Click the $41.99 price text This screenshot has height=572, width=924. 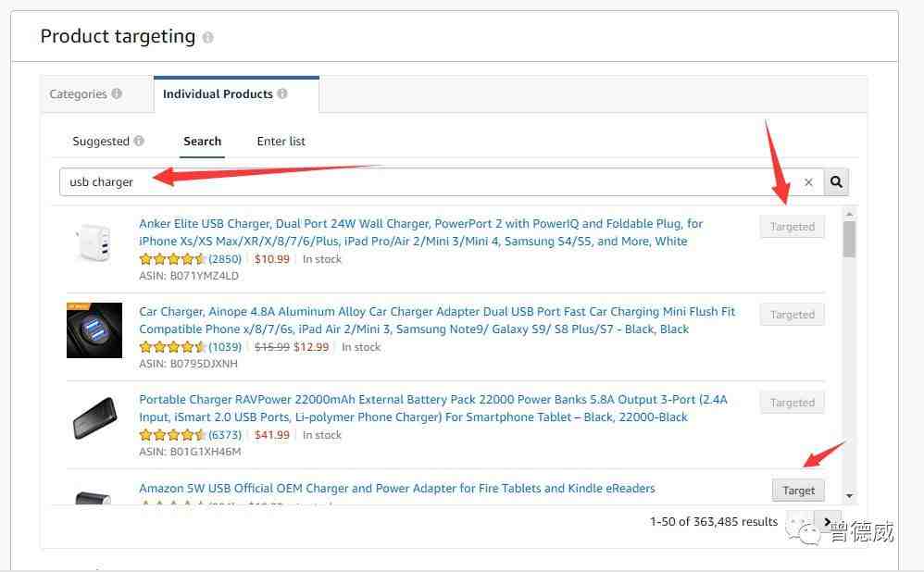point(271,435)
